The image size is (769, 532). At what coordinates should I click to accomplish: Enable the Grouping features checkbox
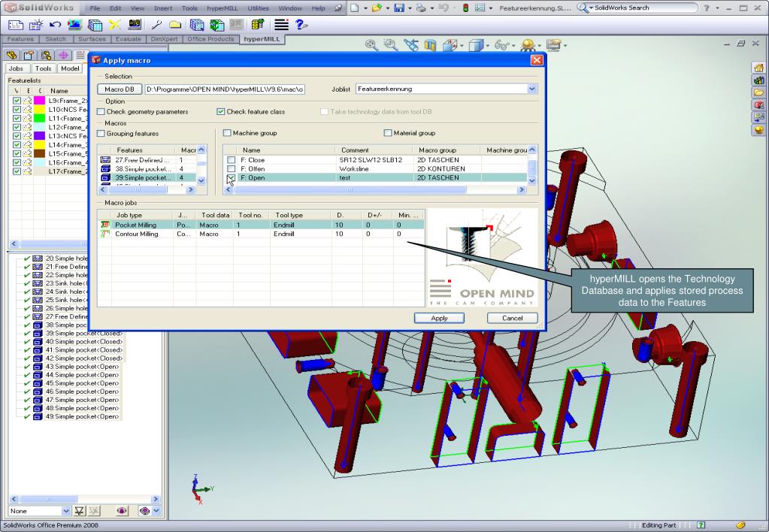tap(101, 133)
